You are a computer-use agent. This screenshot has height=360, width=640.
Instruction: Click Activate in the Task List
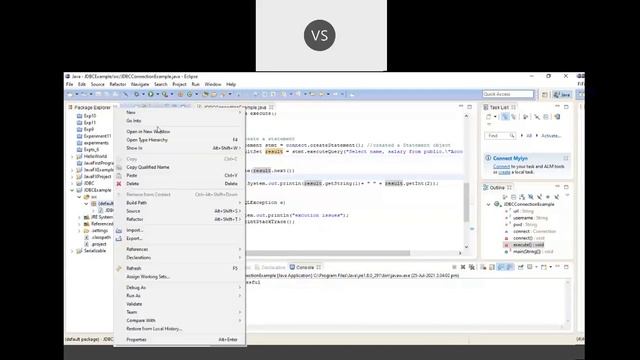click(551, 136)
